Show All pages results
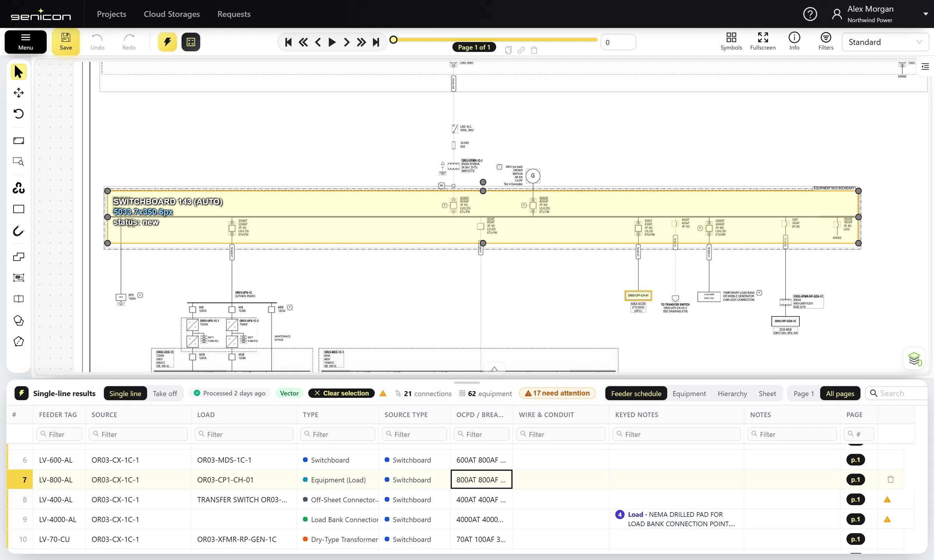The width and height of the screenshot is (934, 560). (x=840, y=393)
